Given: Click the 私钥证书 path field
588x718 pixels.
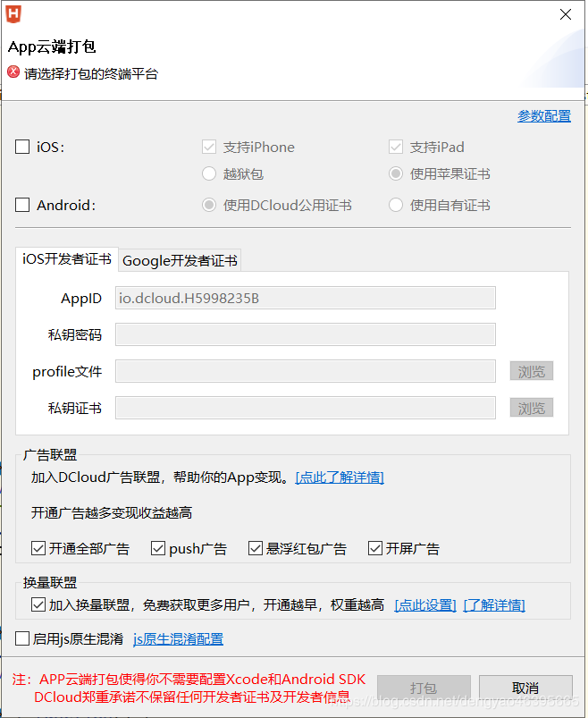Looking at the screenshot, I should point(306,408).
